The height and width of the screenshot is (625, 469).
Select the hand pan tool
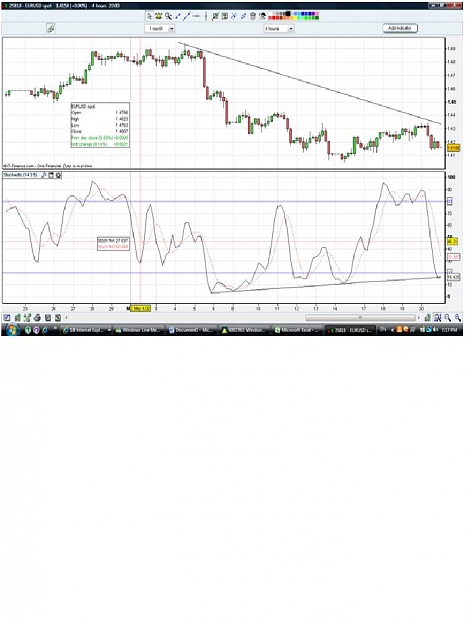click(x=158, y=16)
